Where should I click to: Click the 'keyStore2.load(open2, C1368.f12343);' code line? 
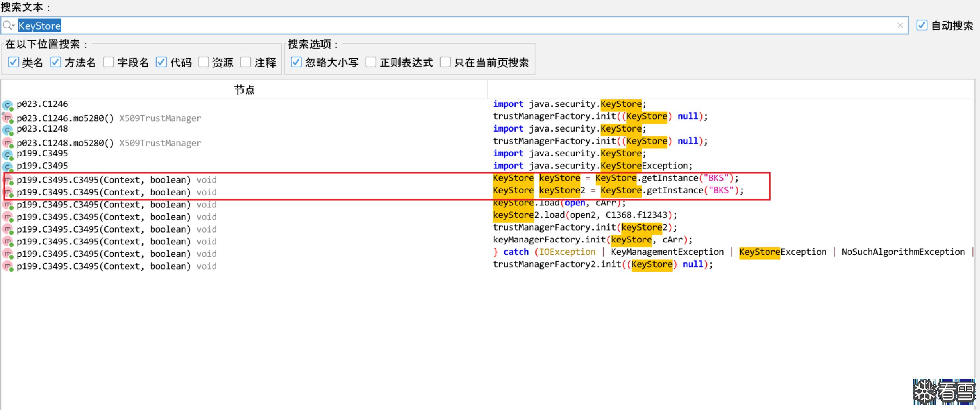tap(585, 215)
